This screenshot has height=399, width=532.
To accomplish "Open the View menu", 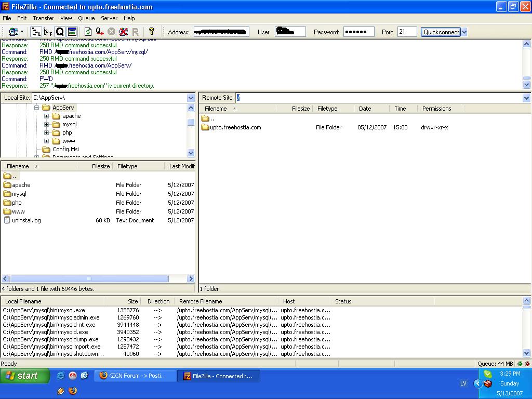I will (x=66, y=18).
